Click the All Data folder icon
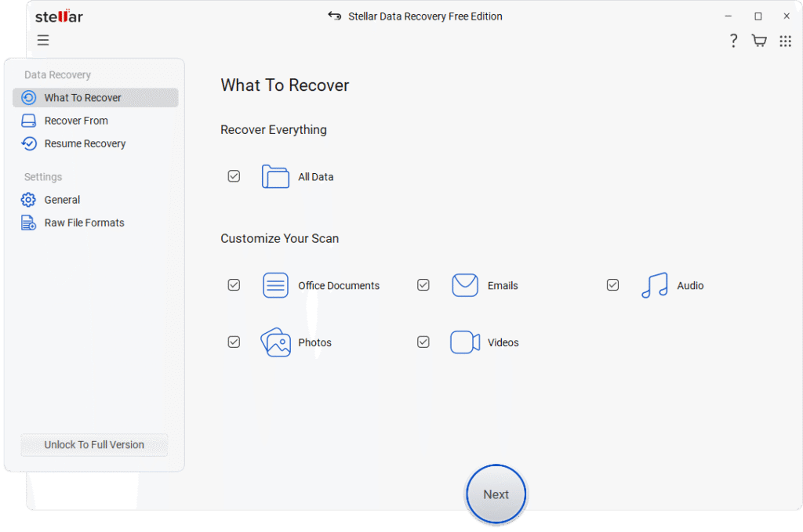 [x=275, y=177]
